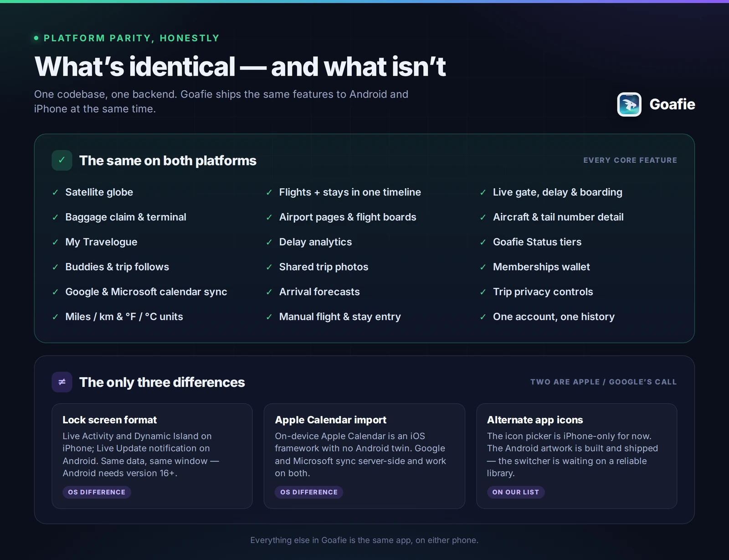Select the 'My Travelogue' feature text
The width and height of the screenshot is (729, 560).
[x=101, y=242]
